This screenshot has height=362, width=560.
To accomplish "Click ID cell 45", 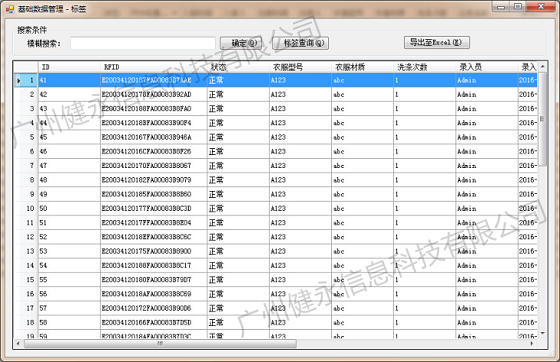I will point(69,137).
